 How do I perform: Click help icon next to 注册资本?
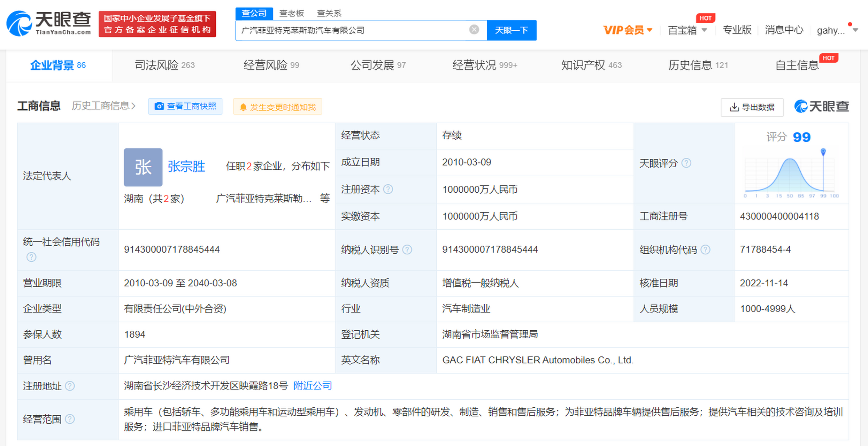[388, 189]
